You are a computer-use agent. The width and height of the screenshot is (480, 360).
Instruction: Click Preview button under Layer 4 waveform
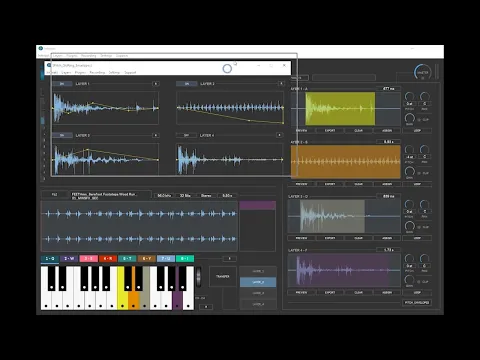pyautogui.click(x=301, y=292)
